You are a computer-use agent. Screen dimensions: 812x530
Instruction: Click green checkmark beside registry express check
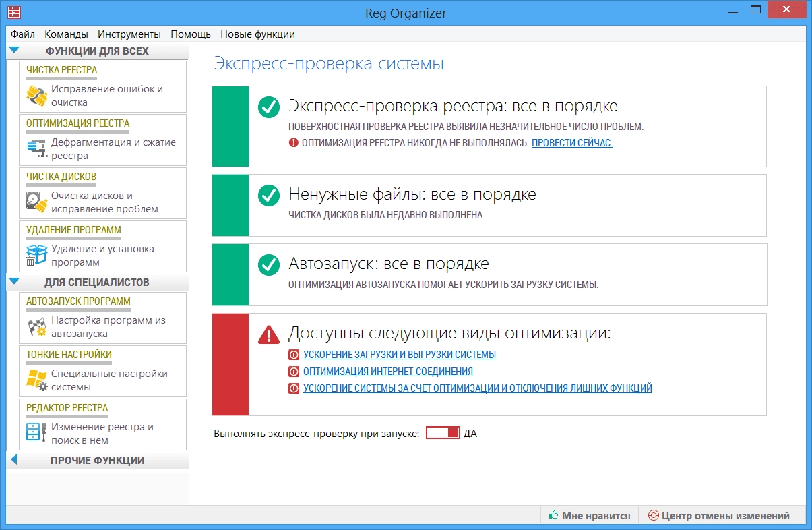coord(269,107)
